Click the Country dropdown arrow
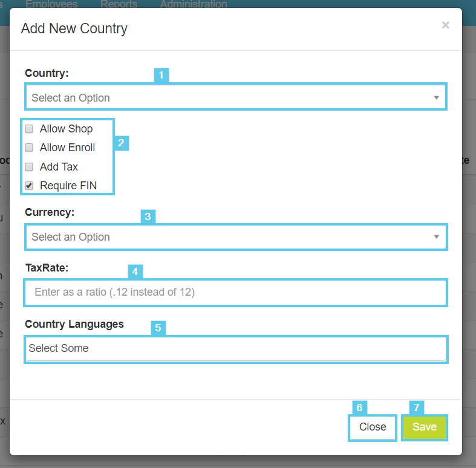476x468 pixels. 436,97
